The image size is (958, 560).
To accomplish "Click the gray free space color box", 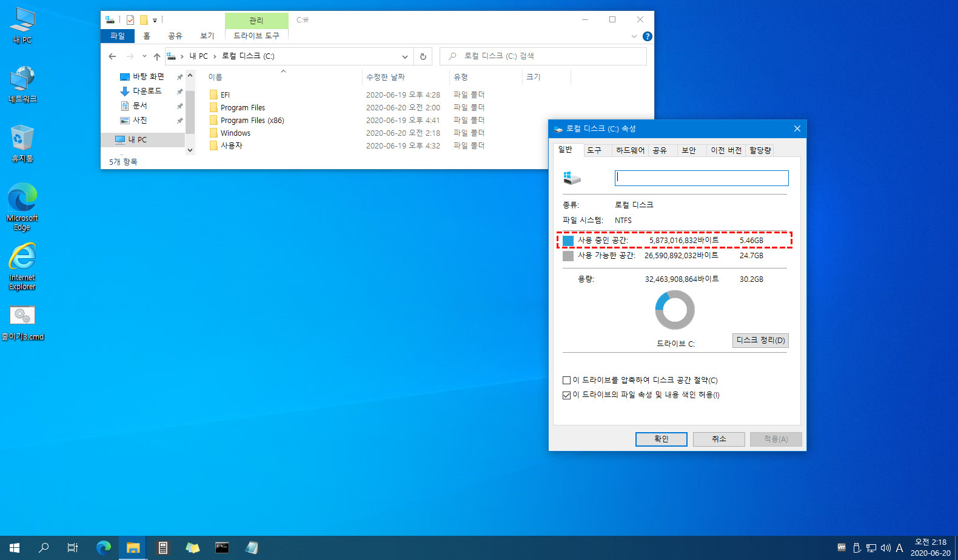I will coord(568,256).
